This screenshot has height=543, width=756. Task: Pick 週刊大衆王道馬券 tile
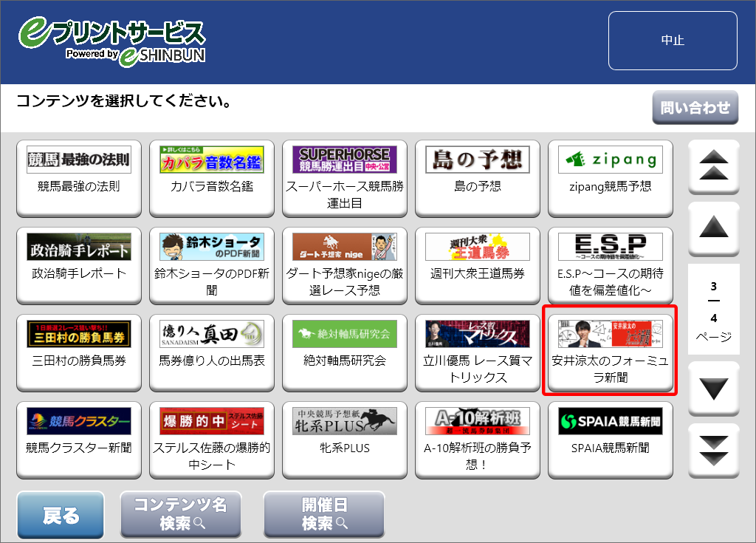coord(478,266)
